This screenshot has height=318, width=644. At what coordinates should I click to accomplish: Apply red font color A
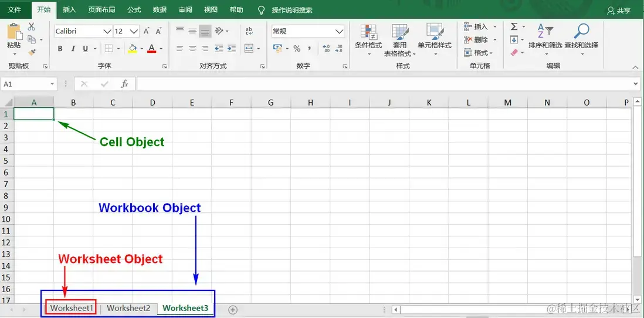point(151,49)
